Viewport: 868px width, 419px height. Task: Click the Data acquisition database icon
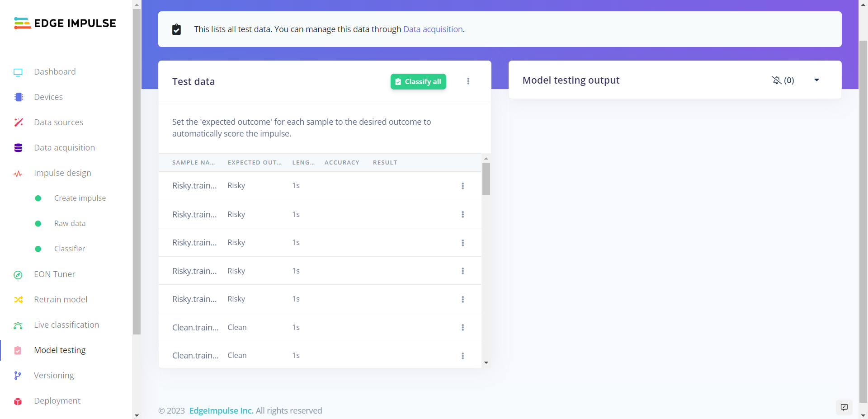(18, 148)
